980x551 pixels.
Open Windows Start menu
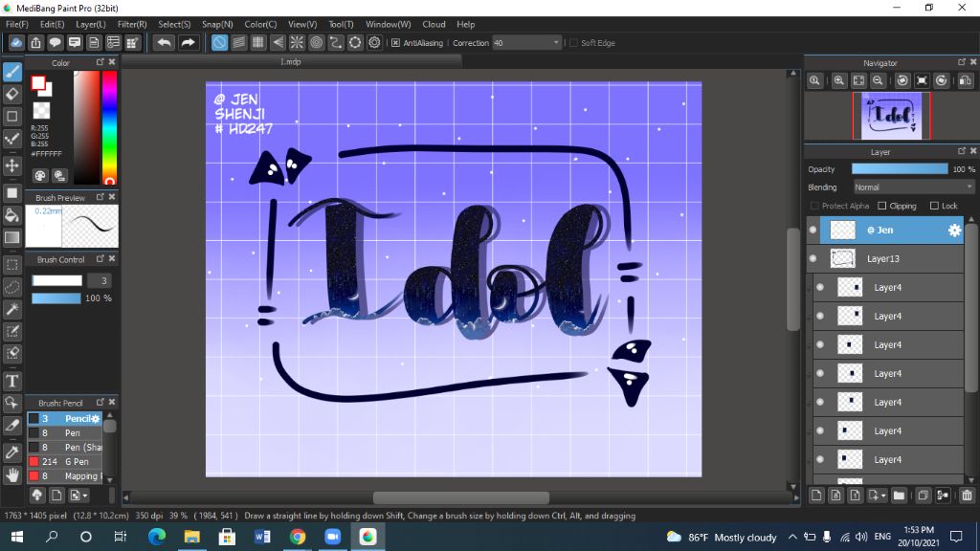17,537
